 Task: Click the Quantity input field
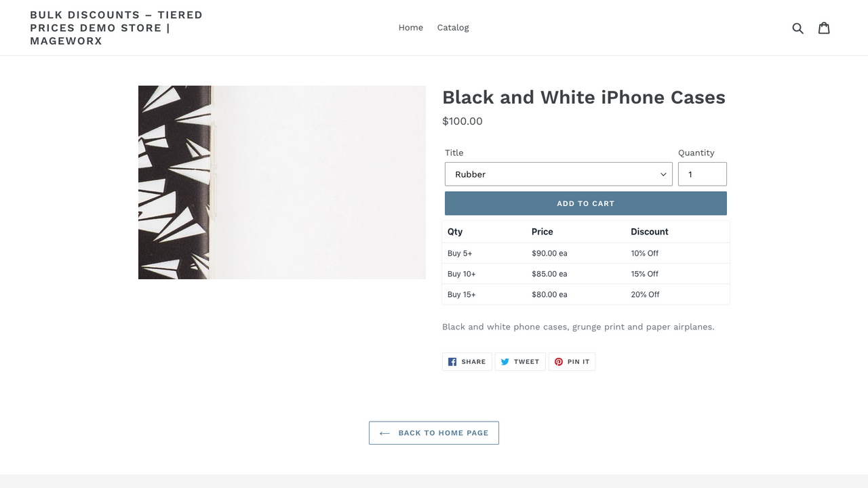(x=702, y=174)
